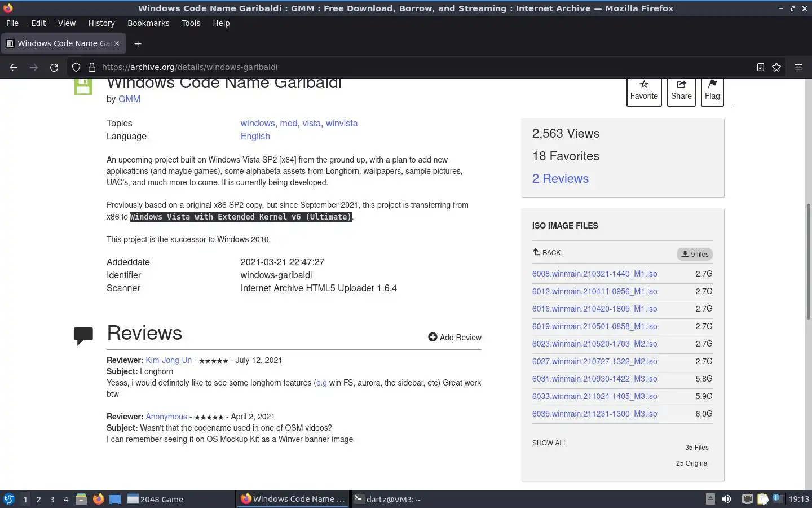Download 6008.winmain.210321-1440_M1.iso

(x=594, y=274)
